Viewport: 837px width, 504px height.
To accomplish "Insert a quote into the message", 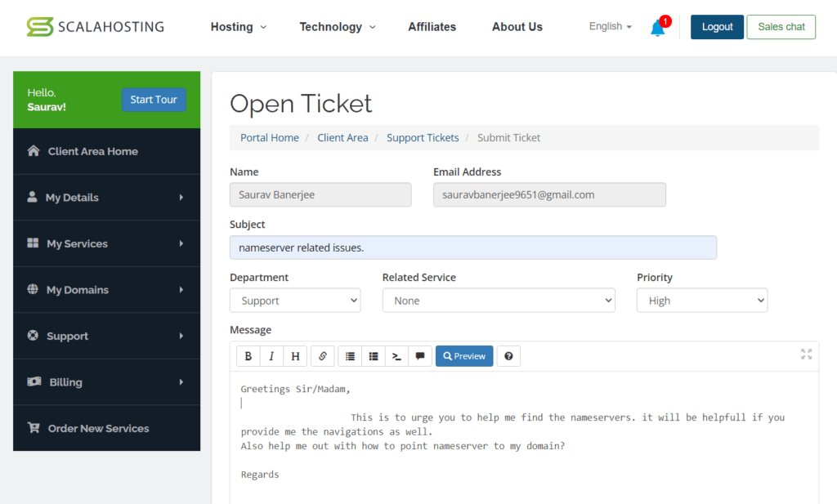I will coord(420,355).
